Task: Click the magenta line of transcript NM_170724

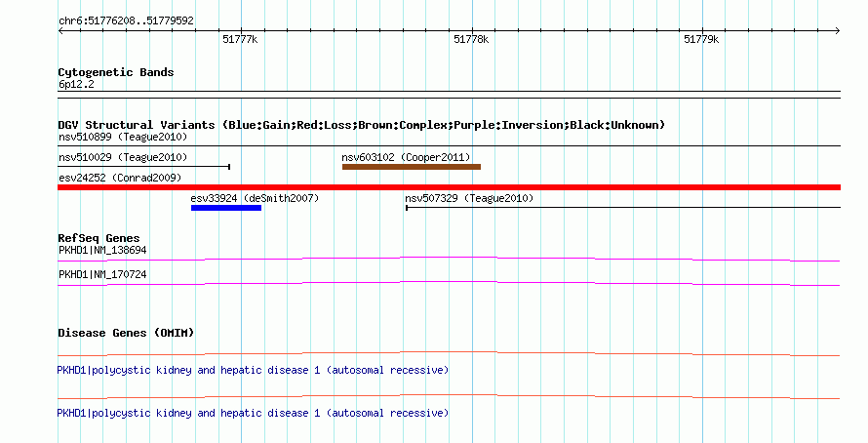Action: click(449, 283)
